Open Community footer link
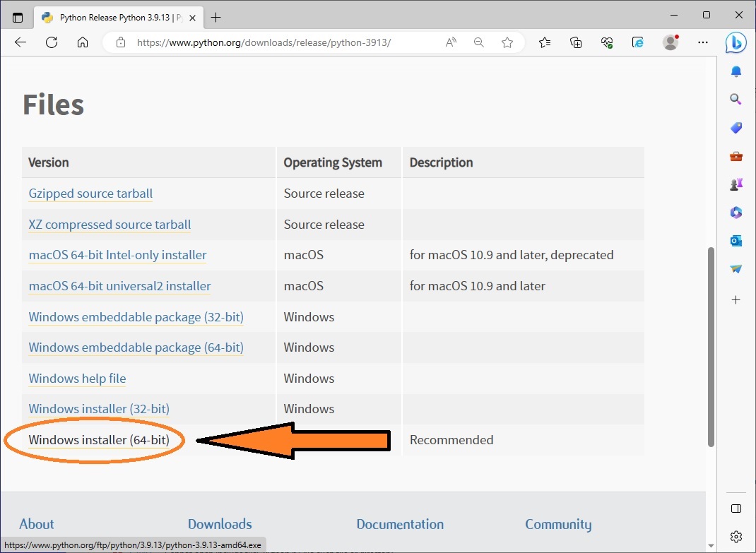The image size is (756, 553). (x=558, y=524)
